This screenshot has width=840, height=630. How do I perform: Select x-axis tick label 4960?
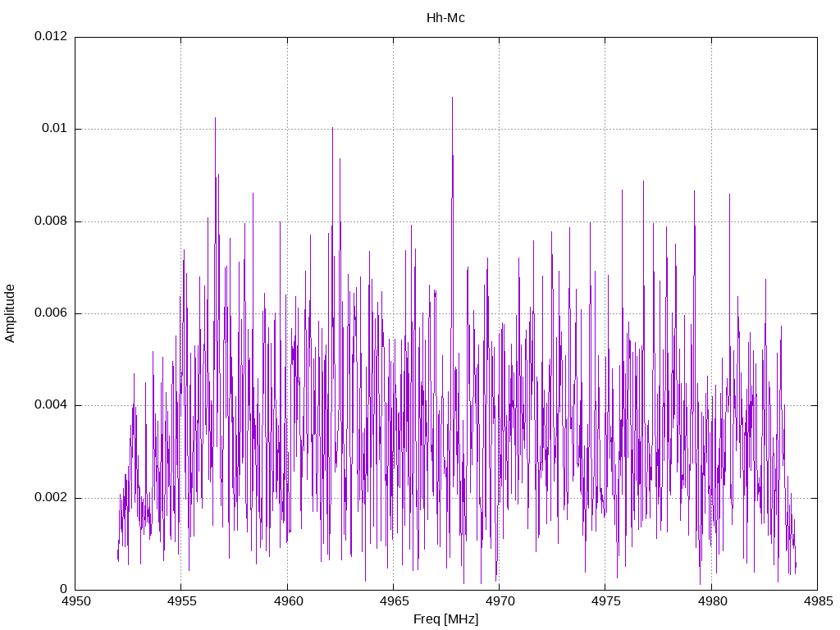click(287, 601)
